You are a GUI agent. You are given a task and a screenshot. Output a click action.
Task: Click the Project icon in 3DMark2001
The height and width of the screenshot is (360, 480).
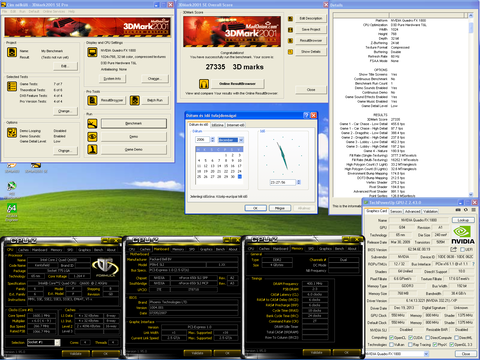(12, 52)
